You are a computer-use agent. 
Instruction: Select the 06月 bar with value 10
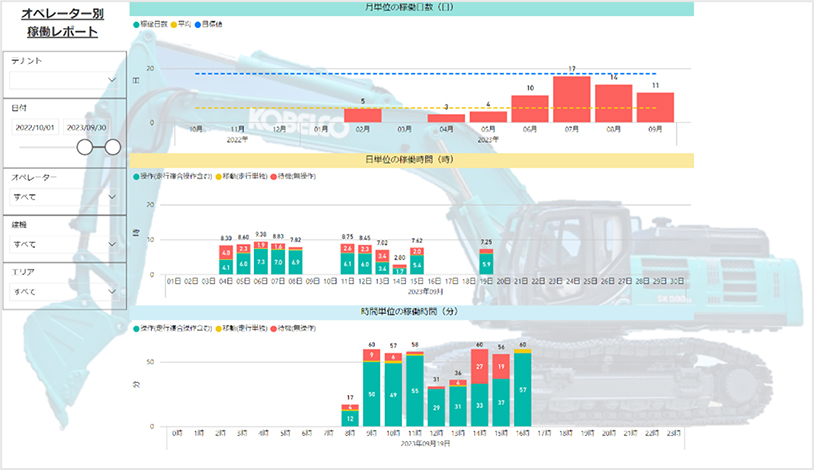point(530,109)
